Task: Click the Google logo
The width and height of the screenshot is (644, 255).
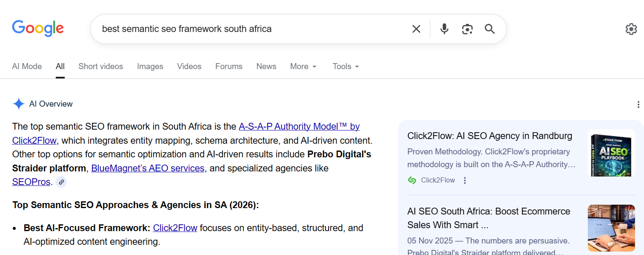Action: coord(38,29)
